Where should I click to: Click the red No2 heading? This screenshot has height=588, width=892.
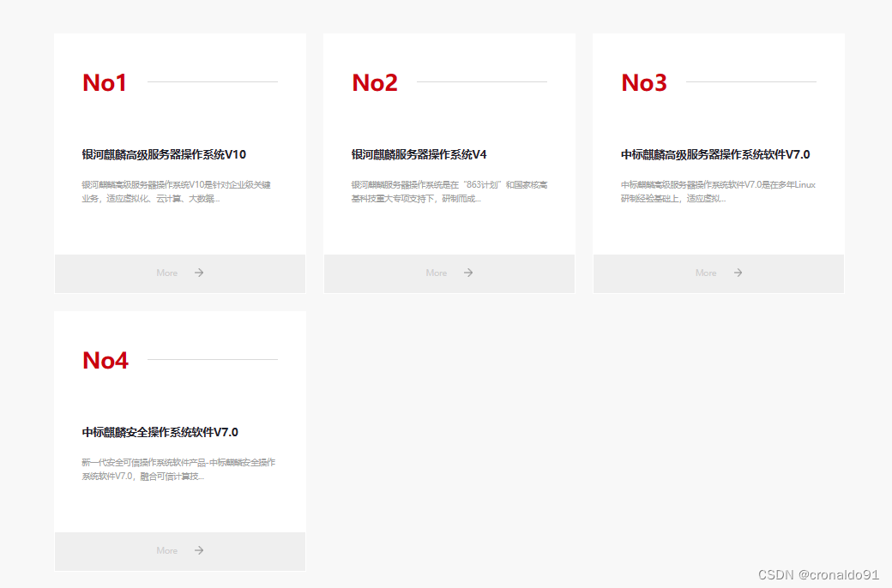(x=374, y=83)
